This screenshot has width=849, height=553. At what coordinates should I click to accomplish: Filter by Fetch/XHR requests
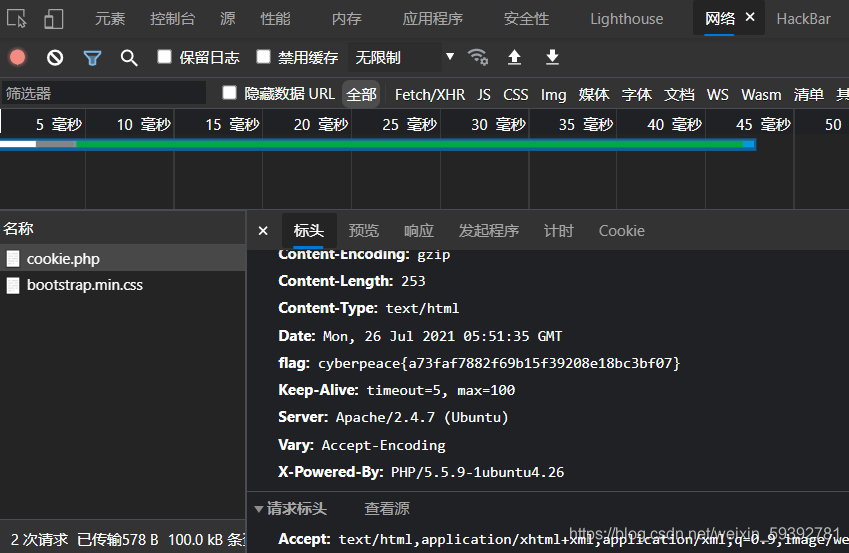[430, 95]
